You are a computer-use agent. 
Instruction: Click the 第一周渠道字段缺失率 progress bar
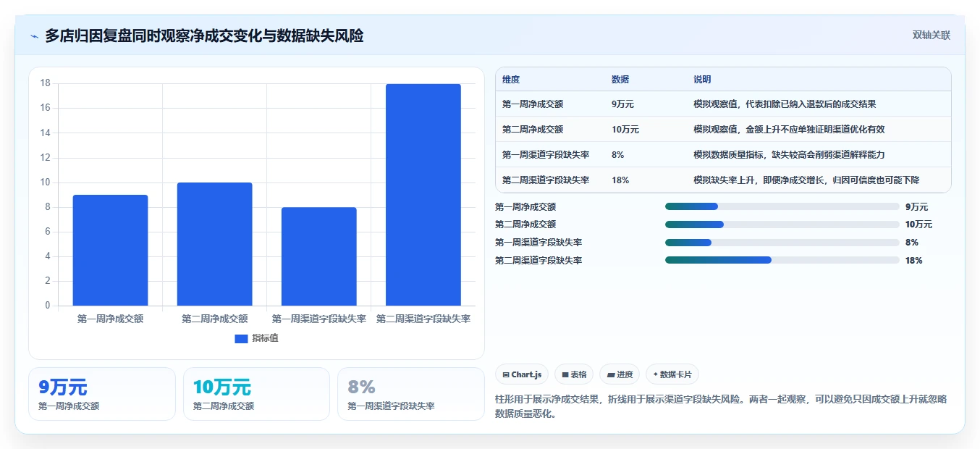[782, 243]
